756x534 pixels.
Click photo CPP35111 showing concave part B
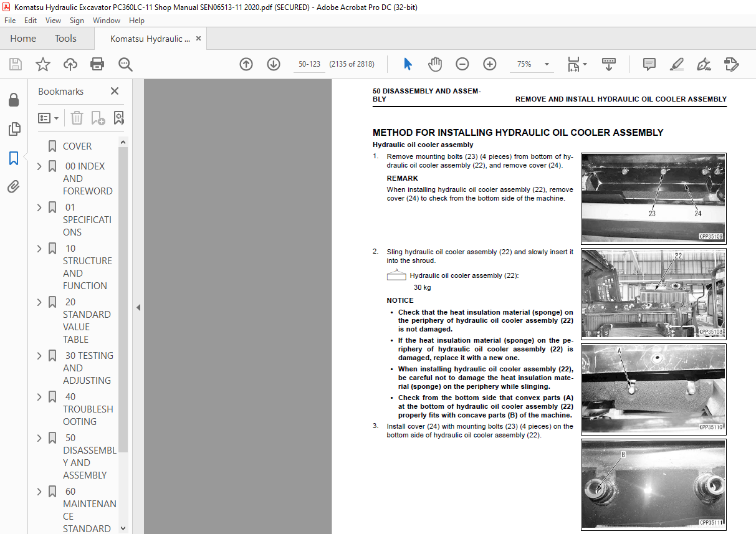[653, 484]
